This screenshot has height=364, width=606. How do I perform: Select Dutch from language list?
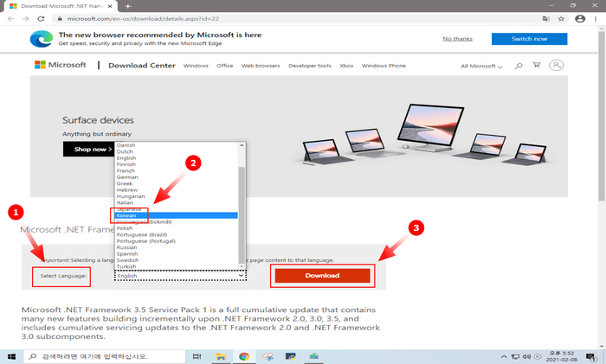[125, 151]
